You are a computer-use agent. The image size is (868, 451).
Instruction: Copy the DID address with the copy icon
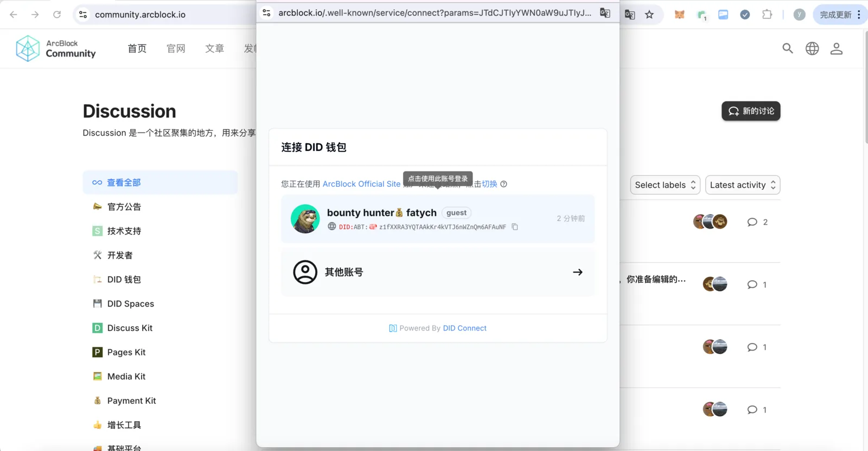coord(515,227)
